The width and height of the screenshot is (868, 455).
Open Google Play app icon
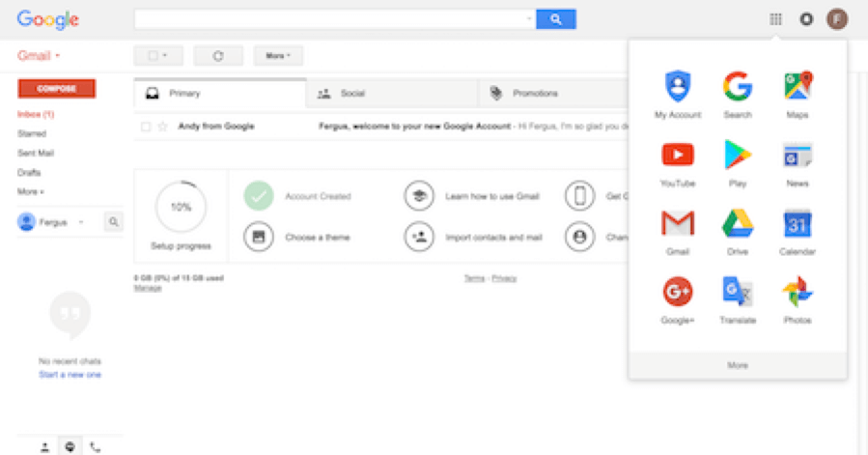[738, 155]
